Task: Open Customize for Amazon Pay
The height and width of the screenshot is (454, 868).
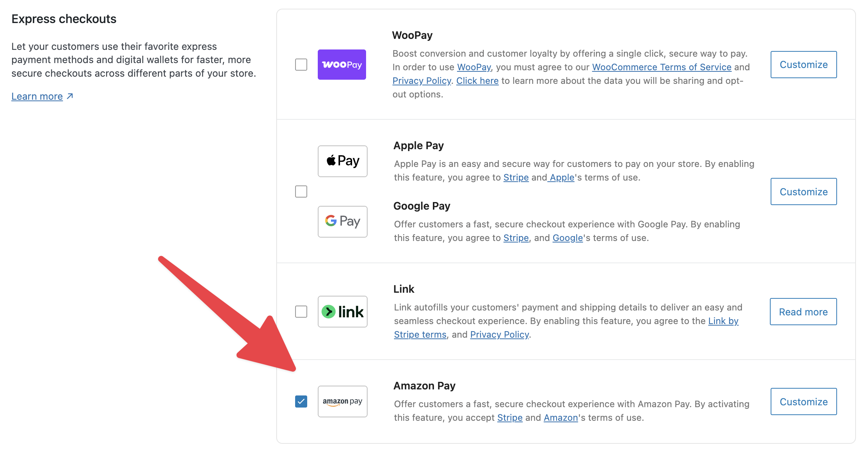Action: (x=803, y=401)
